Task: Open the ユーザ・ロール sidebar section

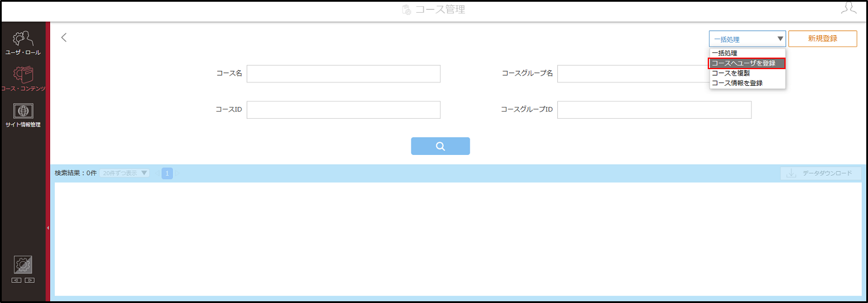Action: click(x=23, y=43)
